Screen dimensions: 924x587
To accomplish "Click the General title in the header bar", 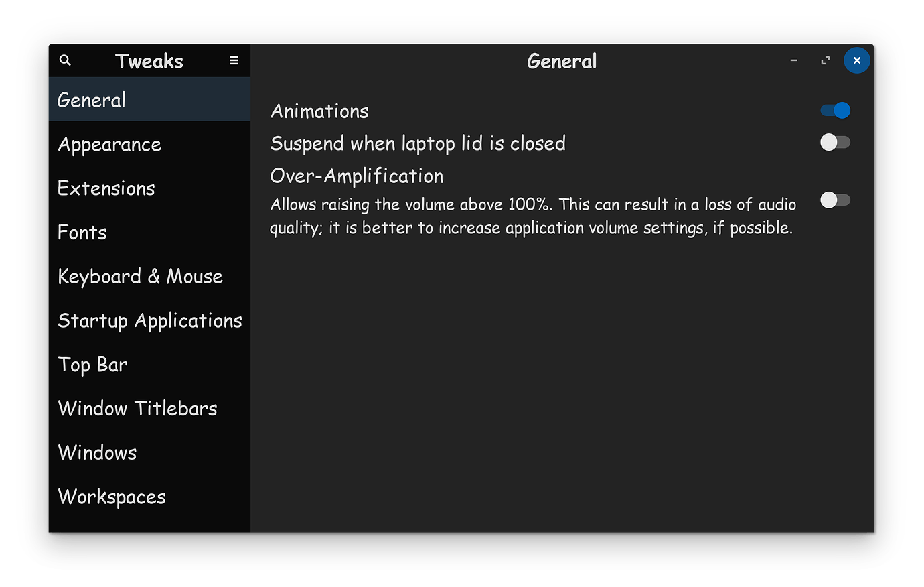I will click(x=561, y=60).
